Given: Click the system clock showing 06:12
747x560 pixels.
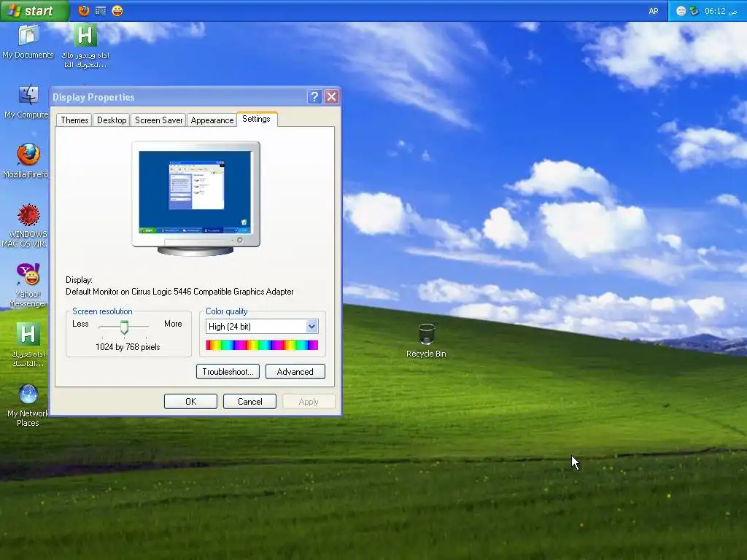Looking at the screenshot, I should (x=721, y=11).
